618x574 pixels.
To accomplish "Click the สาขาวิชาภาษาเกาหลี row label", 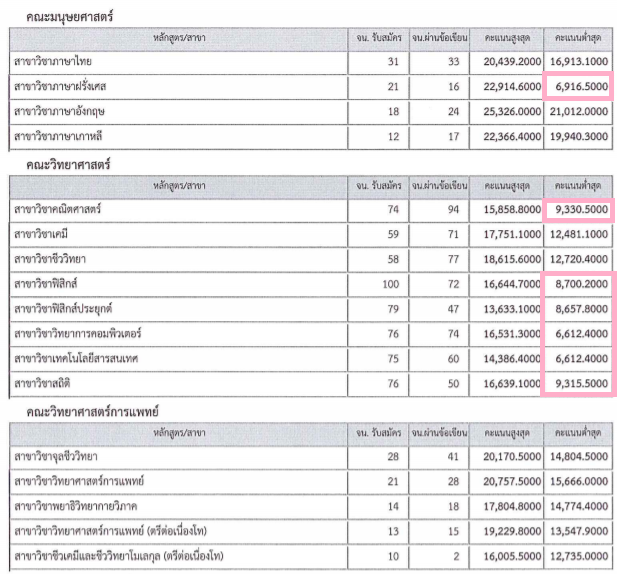I will (58, 136).
